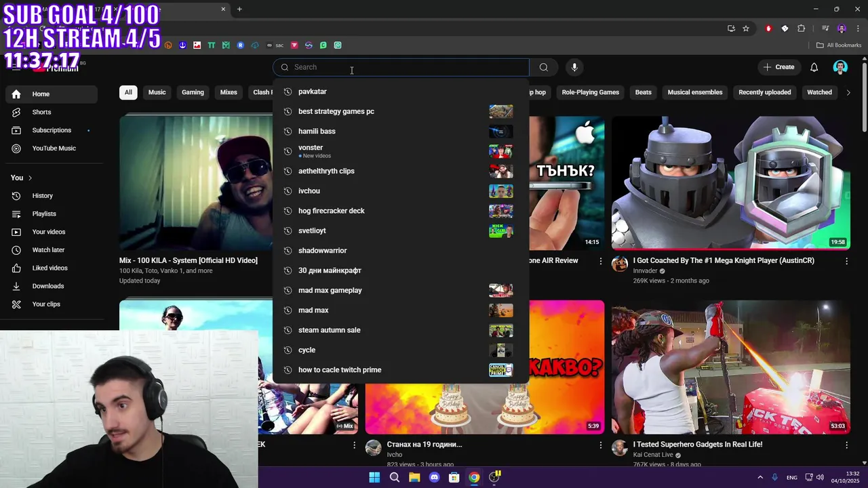Pick 'how to cacle twitch prime' suggestion
This screenshot has height=488, width=868.
(401, 370)
